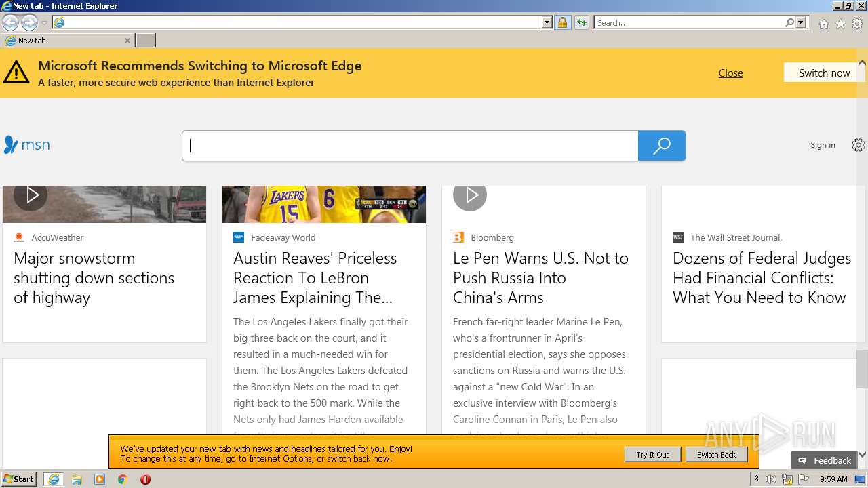Click the Lakers article summary text
Viewport: 868px width, 488px height.
pos(321,375)
